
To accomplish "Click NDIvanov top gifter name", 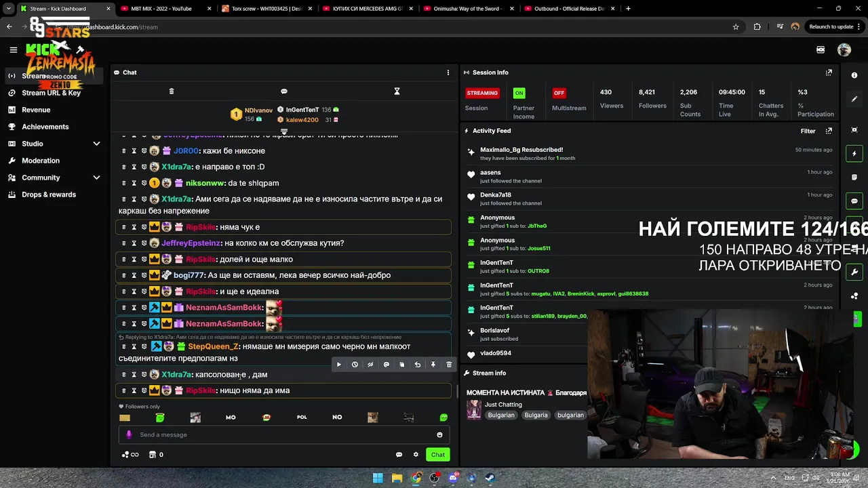I will point(258,110).
